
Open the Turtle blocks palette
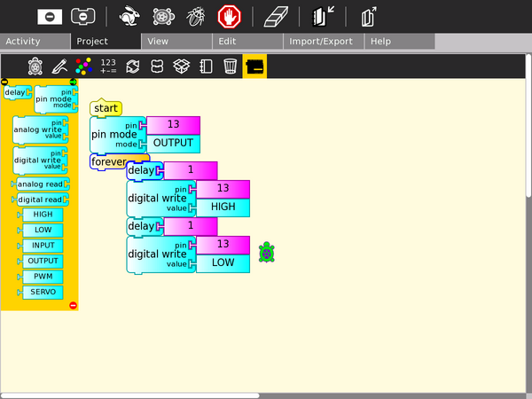tap(35, 66)
